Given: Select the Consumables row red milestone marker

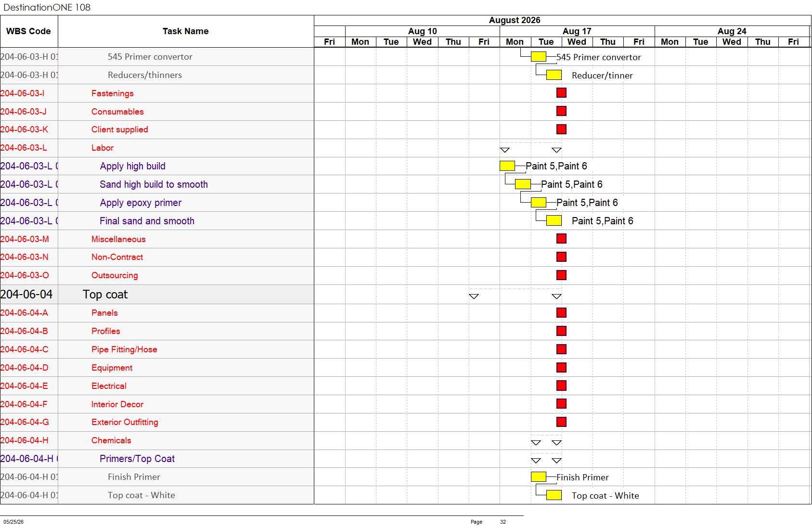Looking at the screenshot, I should coord(561,111).
